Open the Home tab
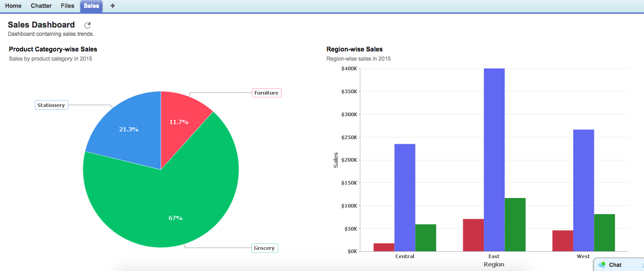This screenshot has height=271, width=644. pos(13,6)
